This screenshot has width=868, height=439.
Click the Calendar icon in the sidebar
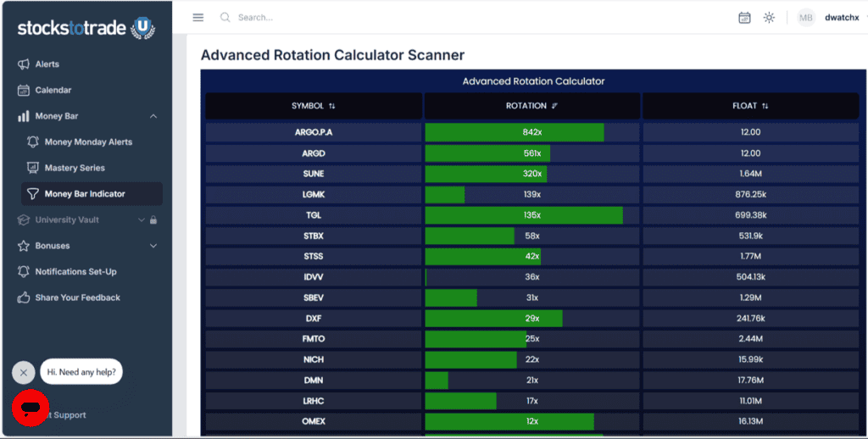23,90
